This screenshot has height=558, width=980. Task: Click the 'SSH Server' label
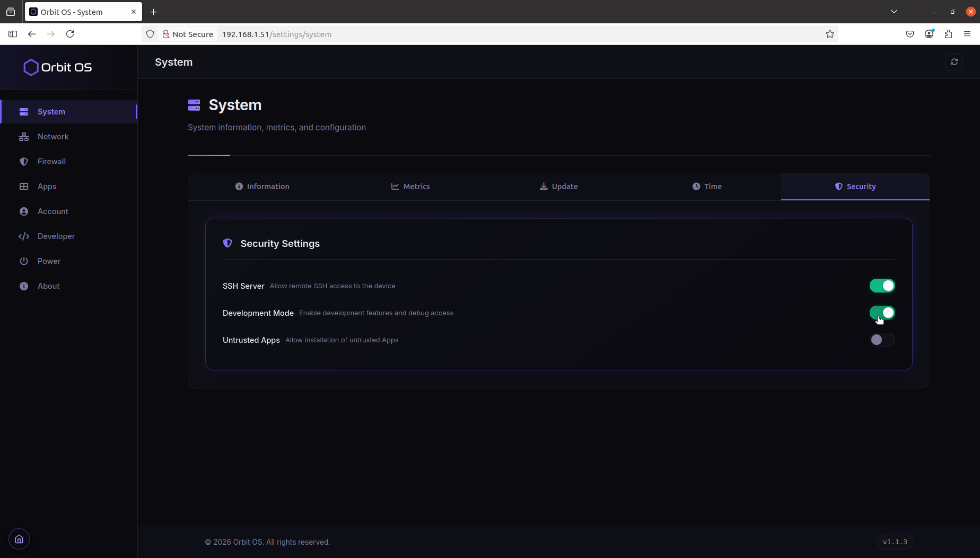(243, 286)
